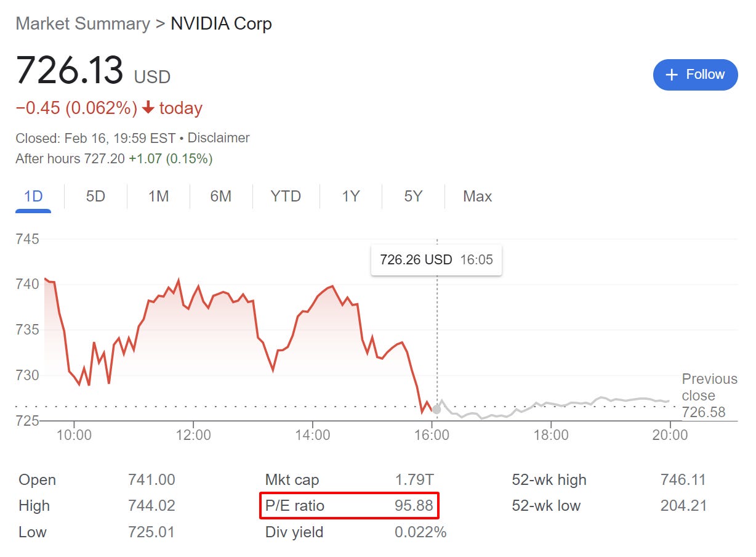Image resolution: width=756 pixels, height=557 pixels.
Task: Show the 1Y price chart
Action: pyautogui.click(x=350, y=197)
